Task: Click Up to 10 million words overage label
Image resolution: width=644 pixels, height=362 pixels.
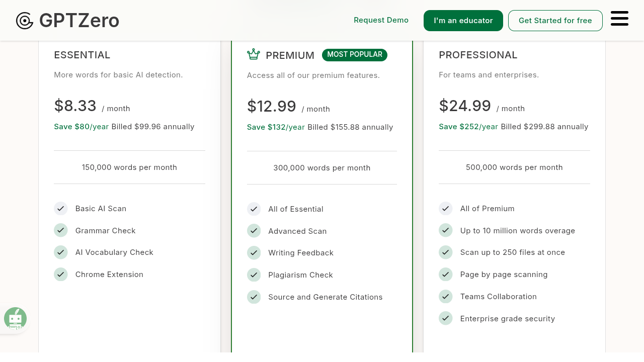Action: [x=518, y=231]
